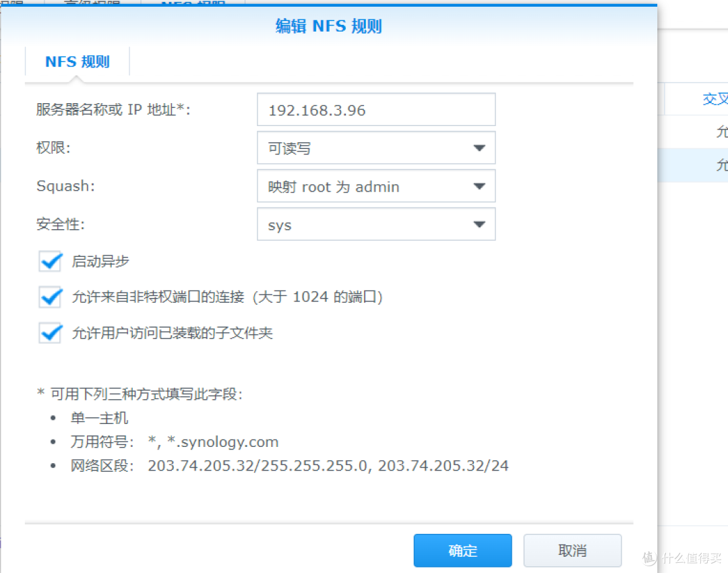
Task: Click the server name or IP address field
Action: click(376, 110)
